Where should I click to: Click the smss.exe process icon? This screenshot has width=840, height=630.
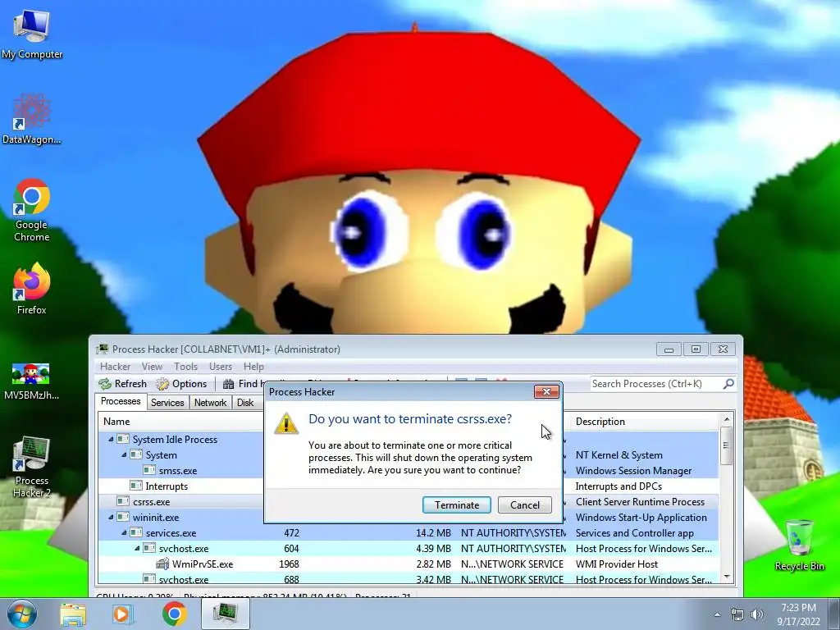click(149, 470)
